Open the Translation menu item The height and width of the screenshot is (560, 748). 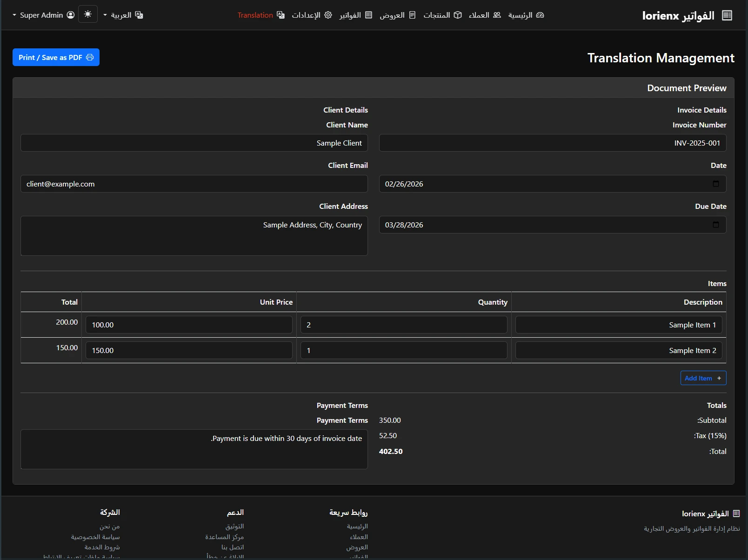tap(260, 15)
